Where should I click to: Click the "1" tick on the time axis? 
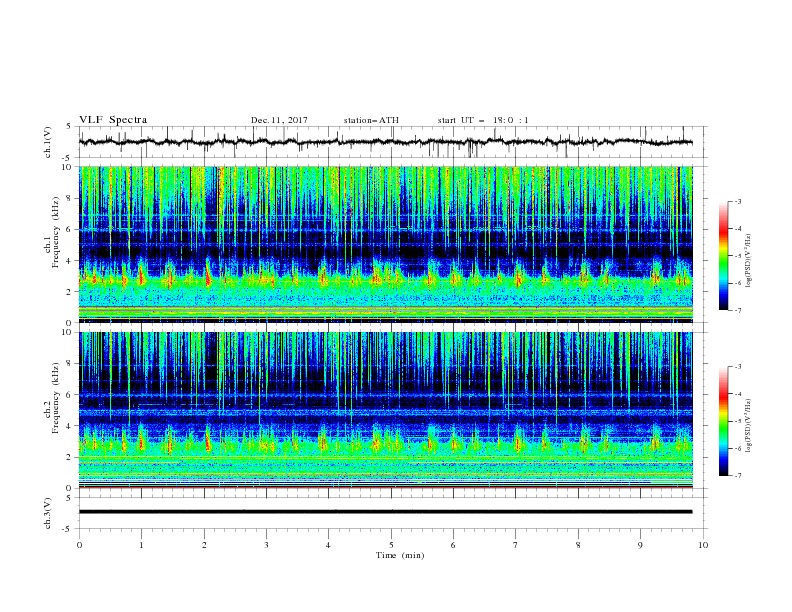pyautogui.click(x=141, y=545)
